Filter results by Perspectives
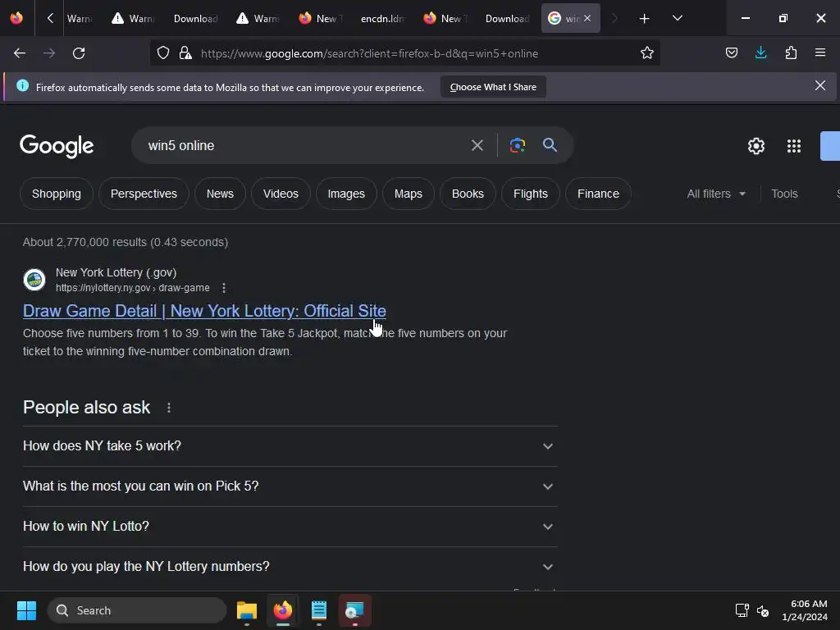Screen dimensions: 840x630 144,194
